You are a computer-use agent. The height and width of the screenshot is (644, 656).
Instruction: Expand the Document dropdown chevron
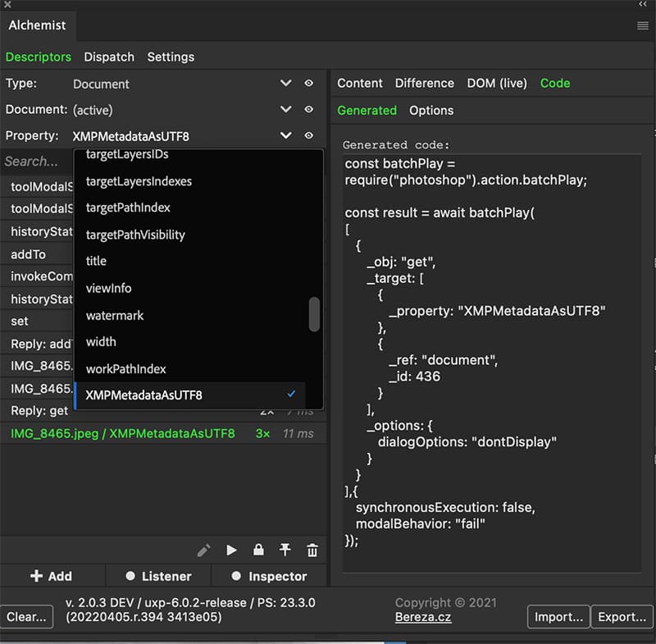285,110
